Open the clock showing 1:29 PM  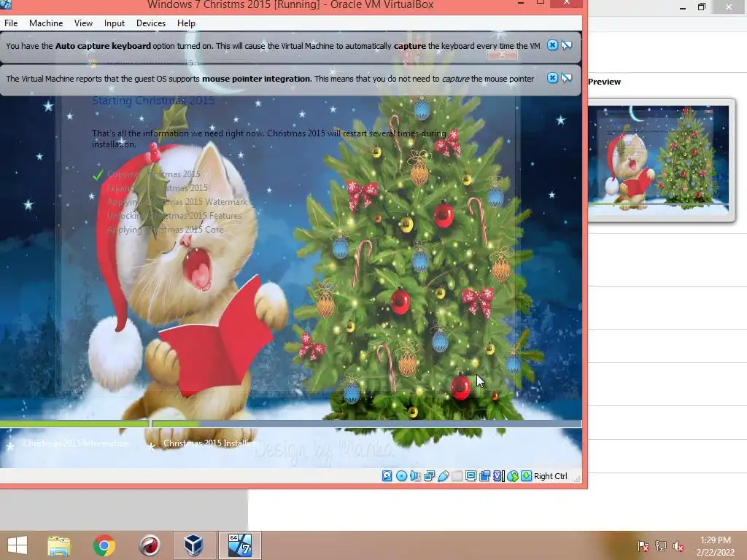tap(715, 546)
